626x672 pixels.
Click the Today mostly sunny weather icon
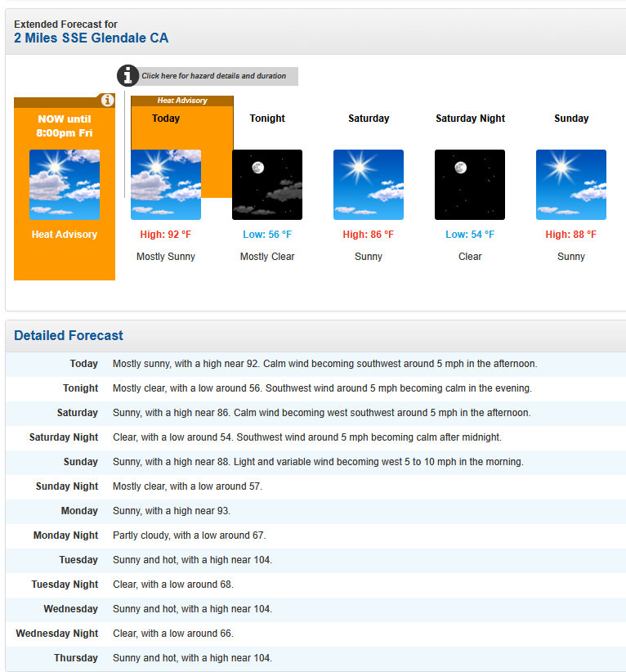pos(166,185)
